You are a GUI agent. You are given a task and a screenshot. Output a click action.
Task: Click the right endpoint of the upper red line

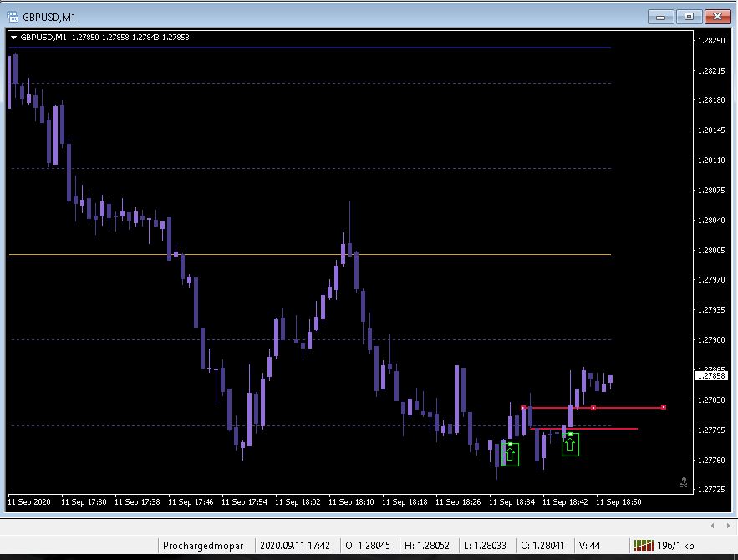663,407
